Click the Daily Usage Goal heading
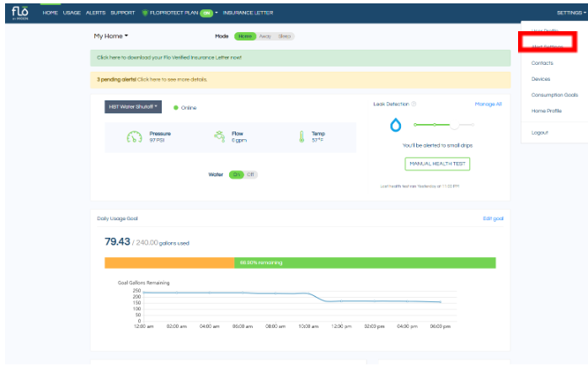 117,218
